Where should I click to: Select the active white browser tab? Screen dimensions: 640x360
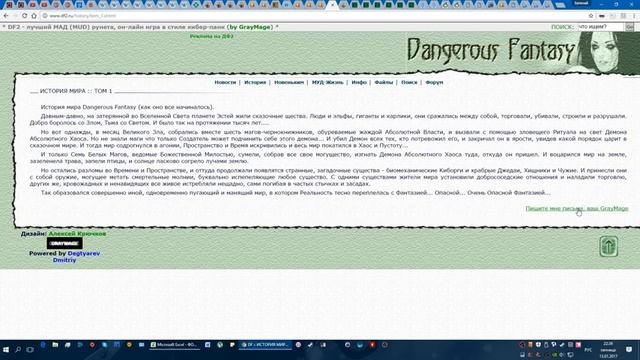[332, 5]
